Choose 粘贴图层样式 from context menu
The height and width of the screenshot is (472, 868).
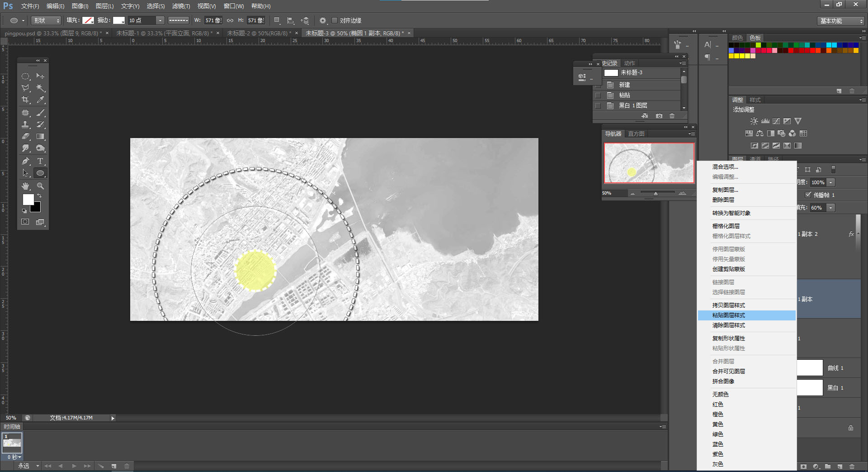point(729,315)
